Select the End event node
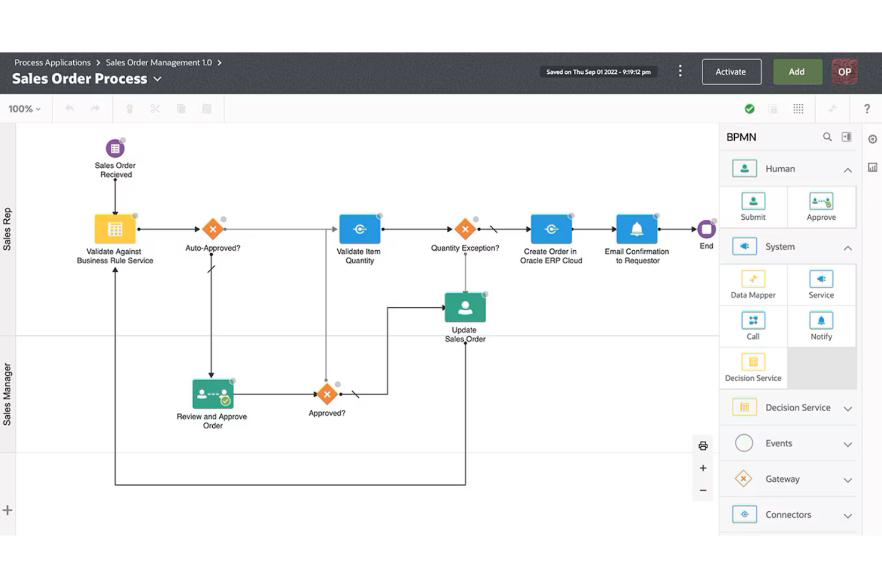This screenshot has height=588, width=882. point(706,229)
